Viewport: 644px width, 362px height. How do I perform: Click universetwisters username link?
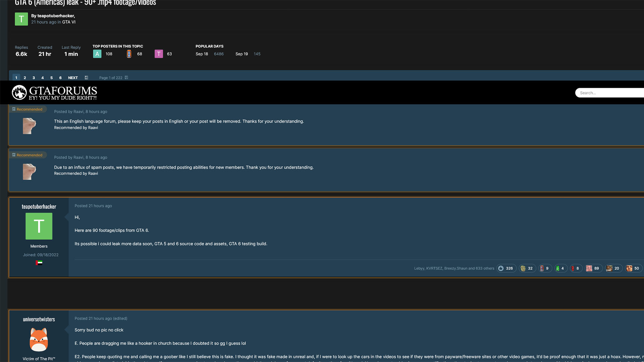(39, 319)
